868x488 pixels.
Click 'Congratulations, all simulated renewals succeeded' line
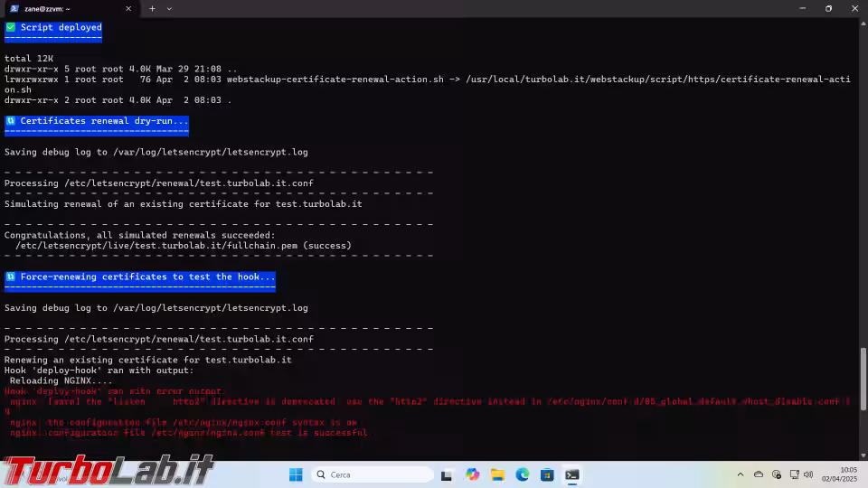point(139,235)
